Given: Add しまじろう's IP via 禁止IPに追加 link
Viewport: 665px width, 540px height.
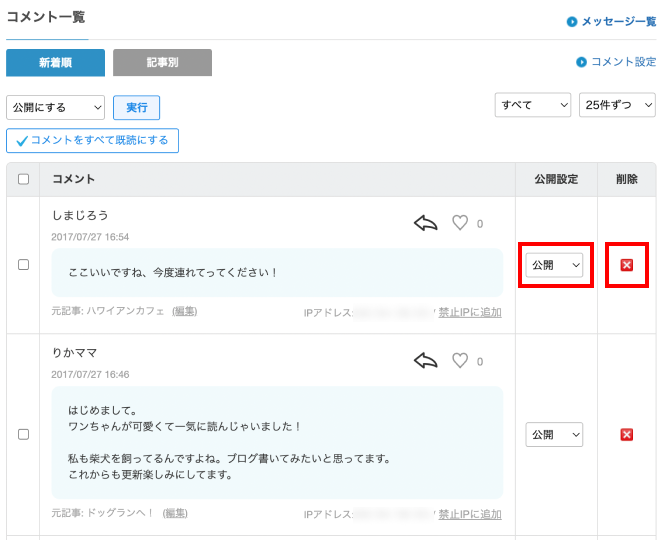Looking at the screenshot, I should 470,313.
